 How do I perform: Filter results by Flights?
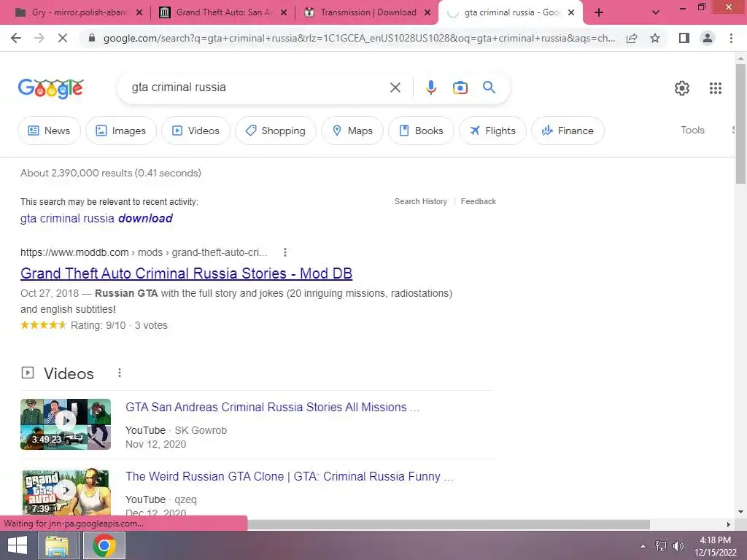(x=492, y=131)
